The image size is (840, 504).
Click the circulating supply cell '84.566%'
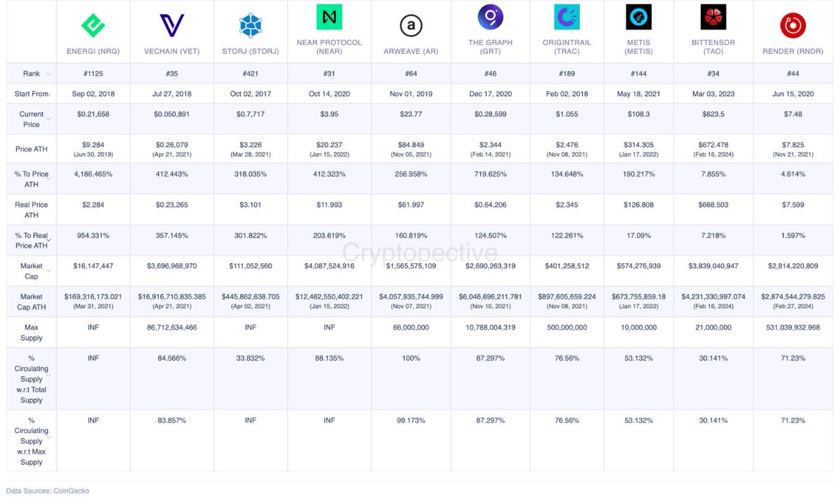(171, 358)
